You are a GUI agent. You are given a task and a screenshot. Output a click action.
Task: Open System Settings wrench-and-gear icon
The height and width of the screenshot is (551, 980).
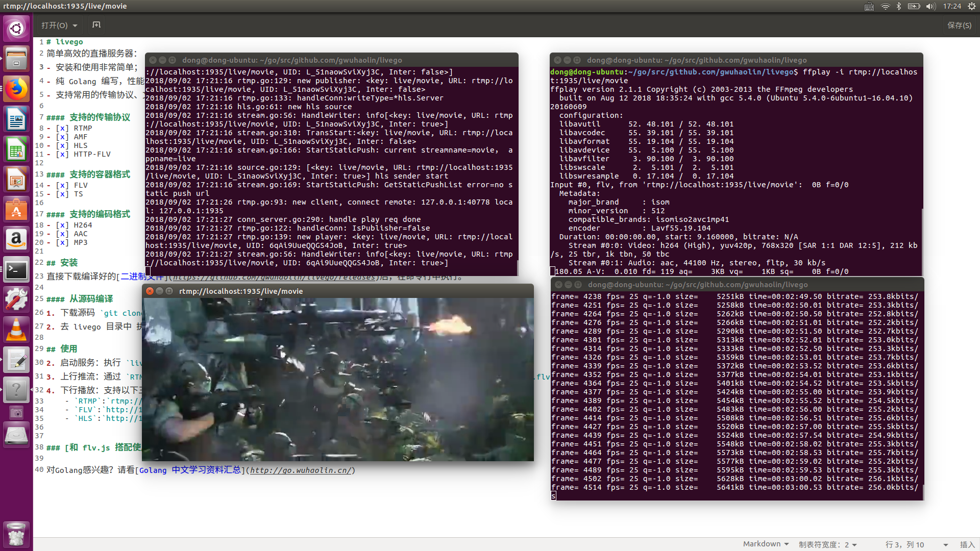16,300
